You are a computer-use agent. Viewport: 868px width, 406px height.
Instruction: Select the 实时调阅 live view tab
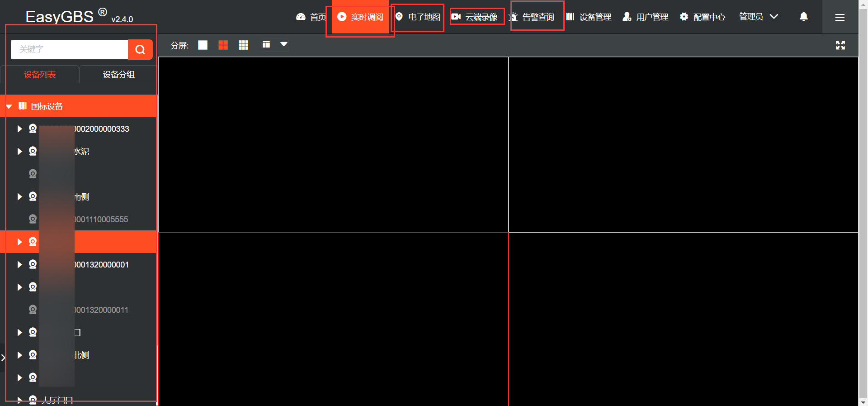[x=360, y=17]
